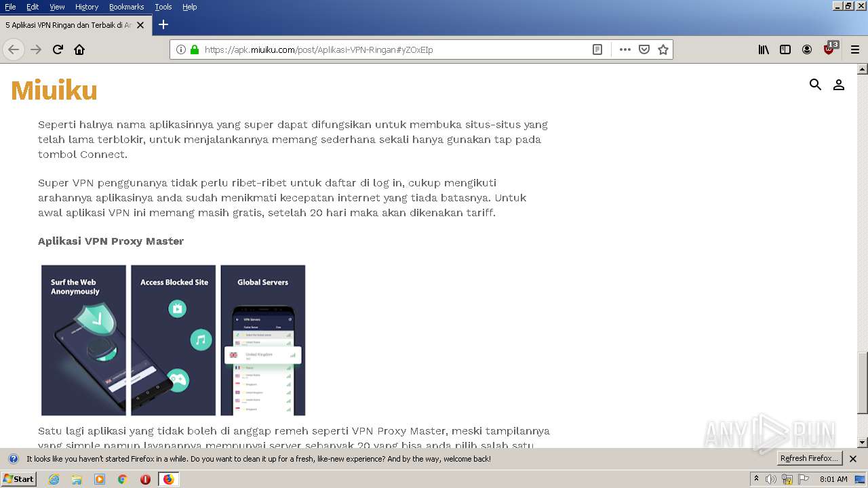Click the notification bar question mark icon
The image size is (868, 488).
click(x=13, y=459)
